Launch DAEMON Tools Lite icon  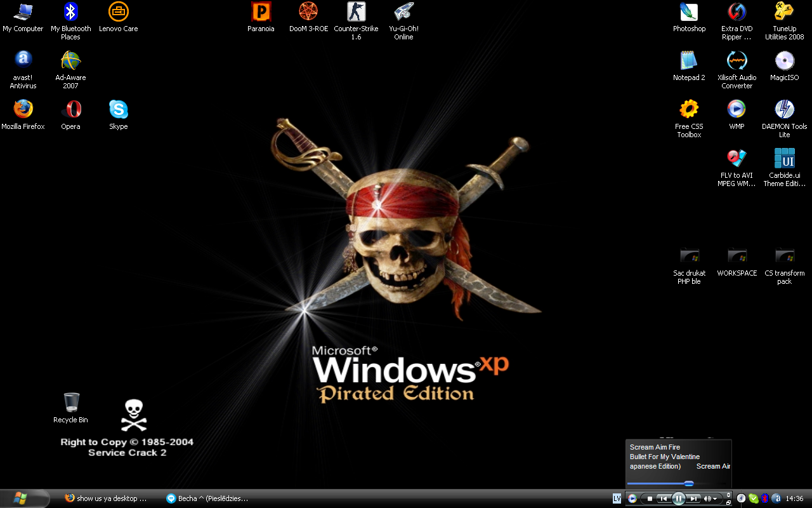click(x=784, y=119)
